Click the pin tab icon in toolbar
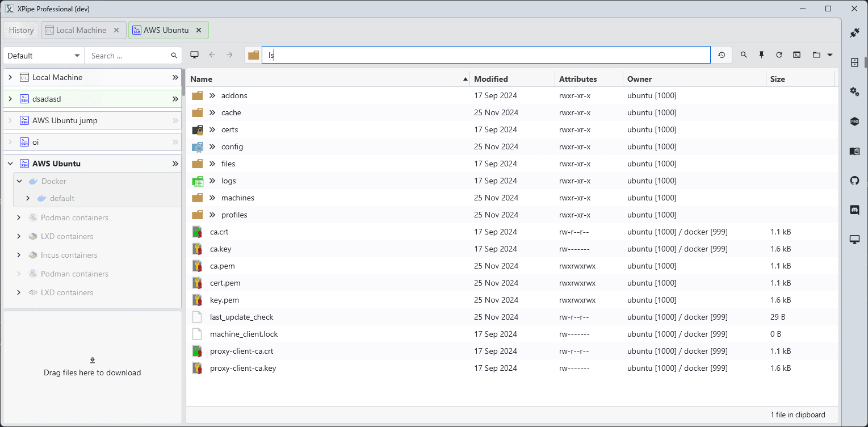Screen dimensions: 868x427 coord(761,55)
